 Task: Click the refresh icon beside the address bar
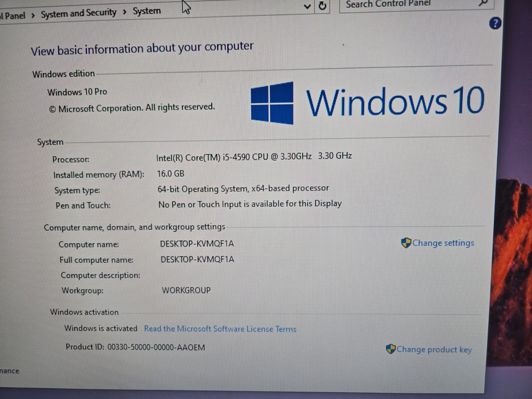(x=322, y=6)
